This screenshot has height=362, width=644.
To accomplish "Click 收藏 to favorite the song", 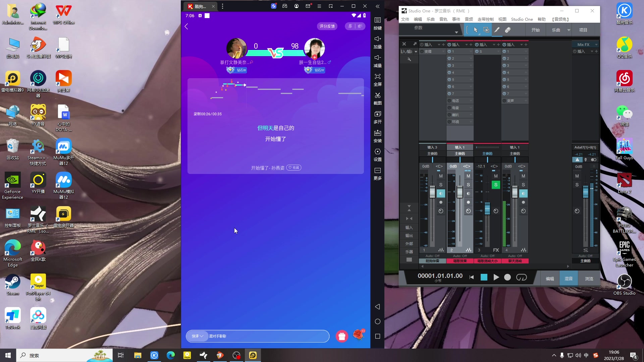I will coord(294,168).
